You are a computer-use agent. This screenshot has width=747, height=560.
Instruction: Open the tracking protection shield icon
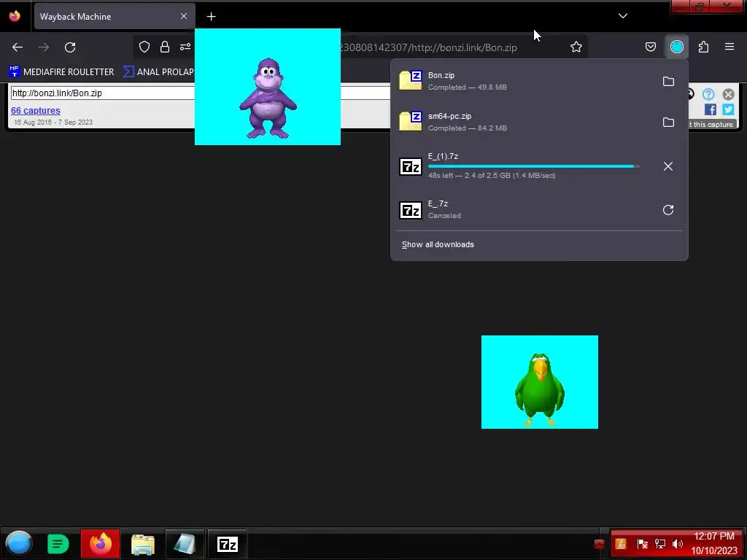coord(144,47)
